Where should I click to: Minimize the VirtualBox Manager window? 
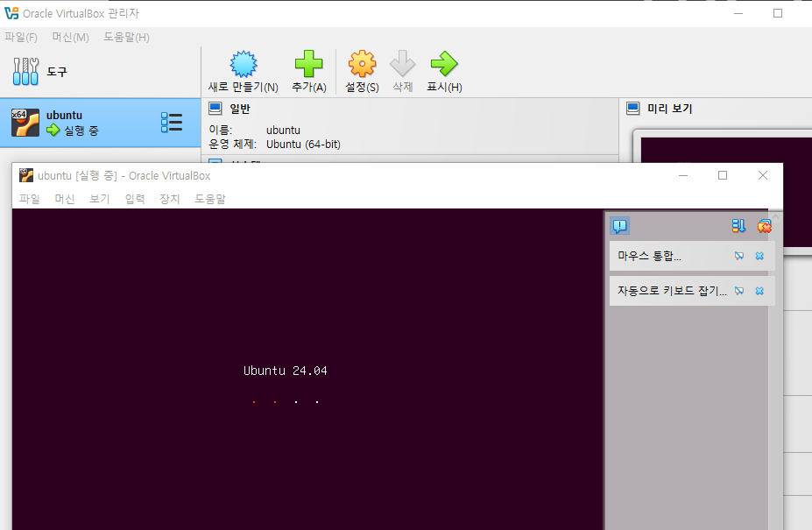click(x=738, y=13)
